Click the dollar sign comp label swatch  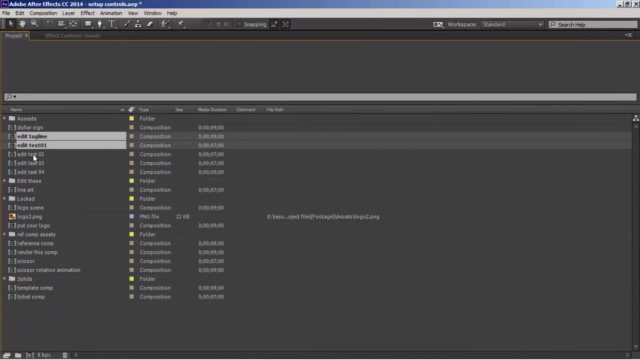[x=131, y=127]
